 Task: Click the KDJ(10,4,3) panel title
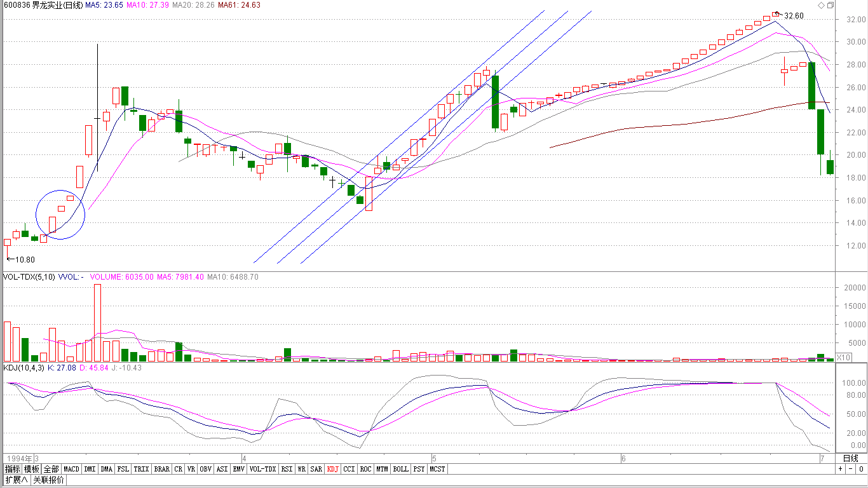tap(24, 368)
